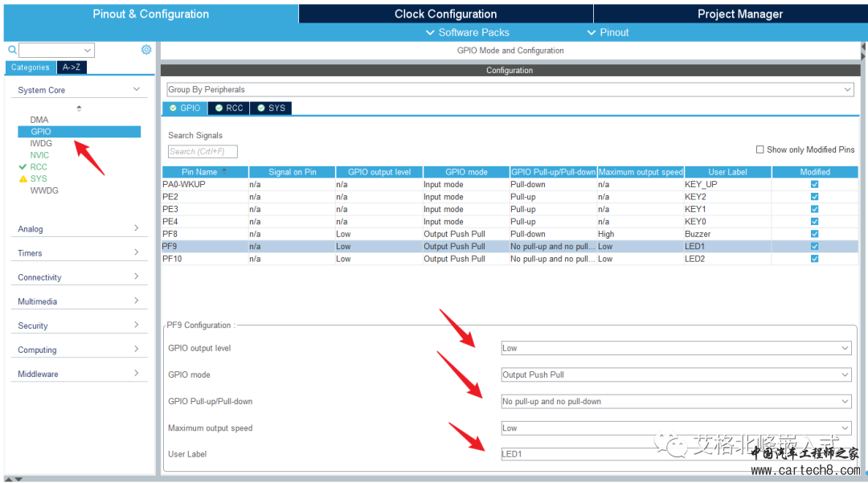Select the SYS peripheral tab

(x=272, y=108)
